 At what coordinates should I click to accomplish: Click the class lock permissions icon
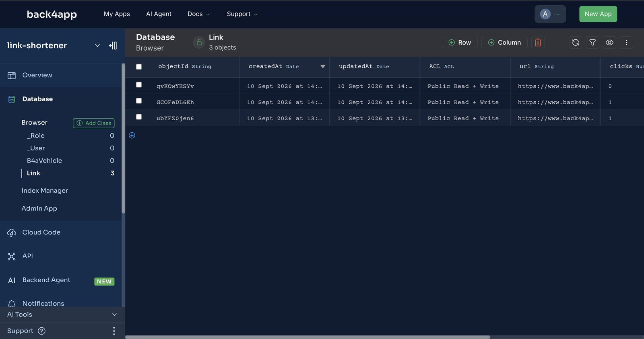point(199,42)
